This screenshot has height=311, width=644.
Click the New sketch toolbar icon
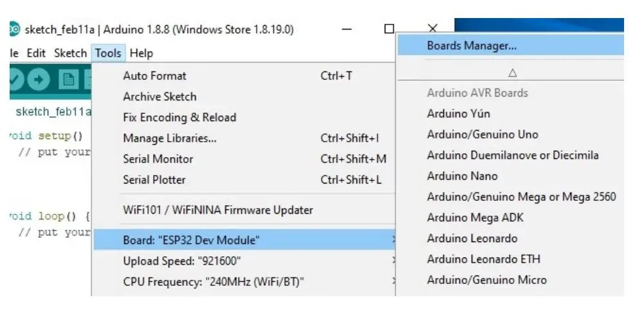[x=68, y=80]
